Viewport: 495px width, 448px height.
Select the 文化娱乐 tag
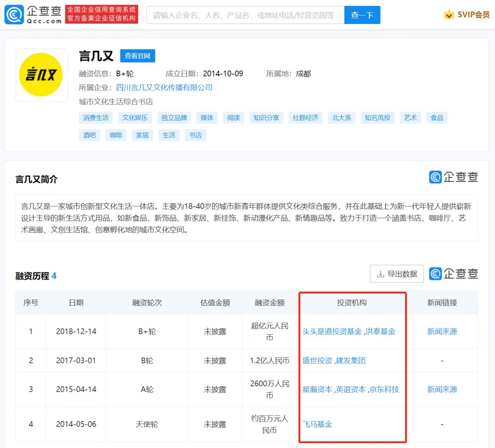135,118
